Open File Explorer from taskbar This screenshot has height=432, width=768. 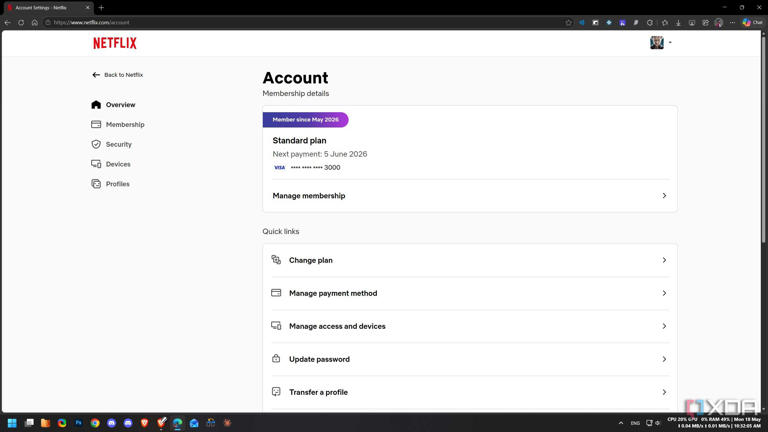pyautogui.click(x=46, y=423)
